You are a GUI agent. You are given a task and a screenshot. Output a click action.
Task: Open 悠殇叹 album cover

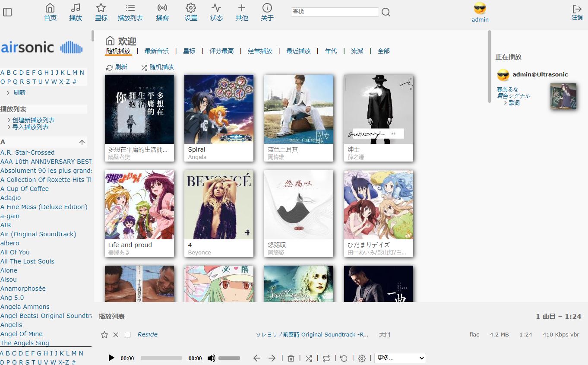[x=299, y=205]
